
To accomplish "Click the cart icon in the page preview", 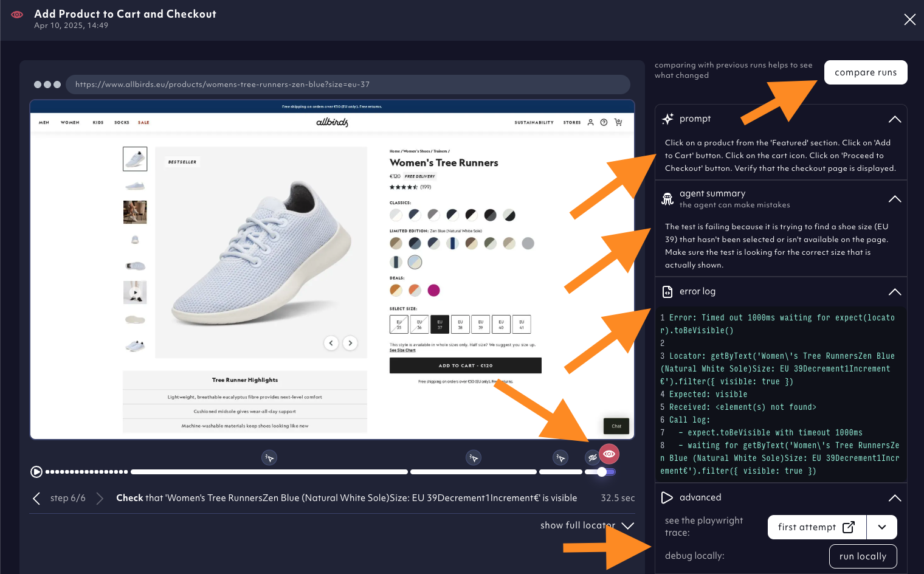I will [618, 122].
